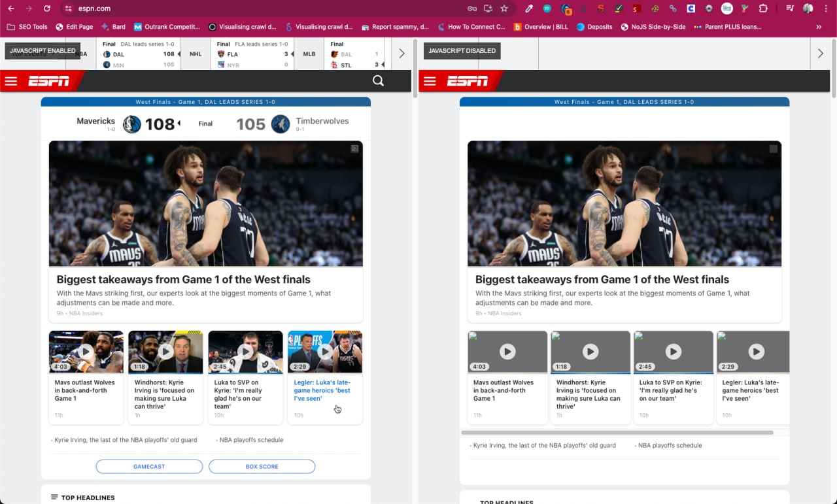Viewport: 837px width, 504px height.
Task: Open the NoJS Side-by-Side bookmark
Action: [x=653, y=27]
